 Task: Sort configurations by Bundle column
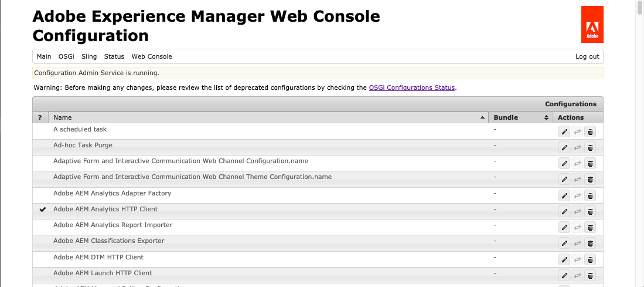point(546,117)
